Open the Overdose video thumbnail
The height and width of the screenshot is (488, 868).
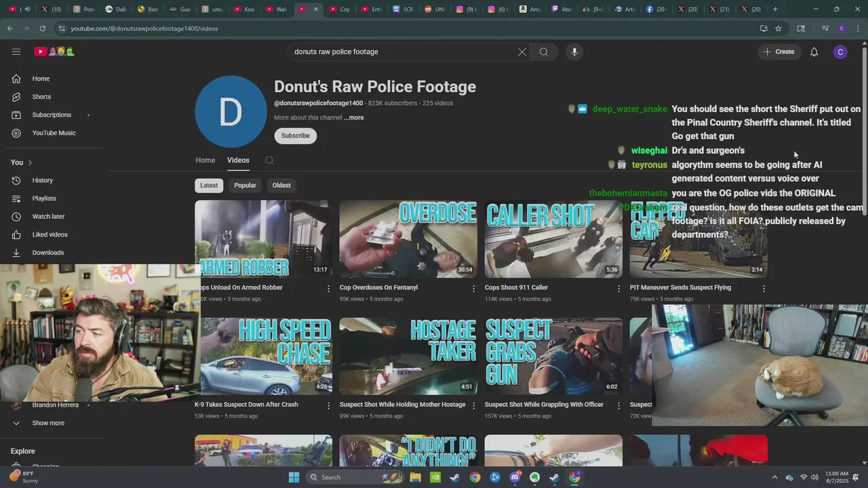(x=408, y=239)
